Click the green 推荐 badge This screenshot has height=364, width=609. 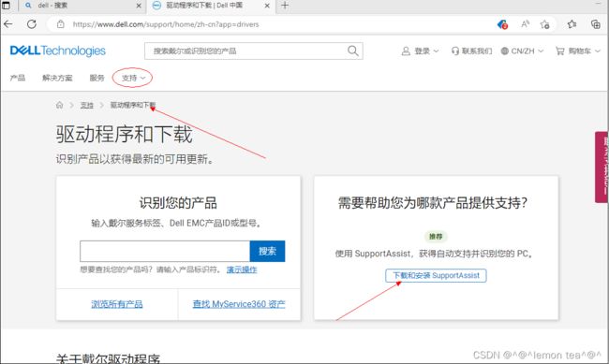(x=436, y=237)
